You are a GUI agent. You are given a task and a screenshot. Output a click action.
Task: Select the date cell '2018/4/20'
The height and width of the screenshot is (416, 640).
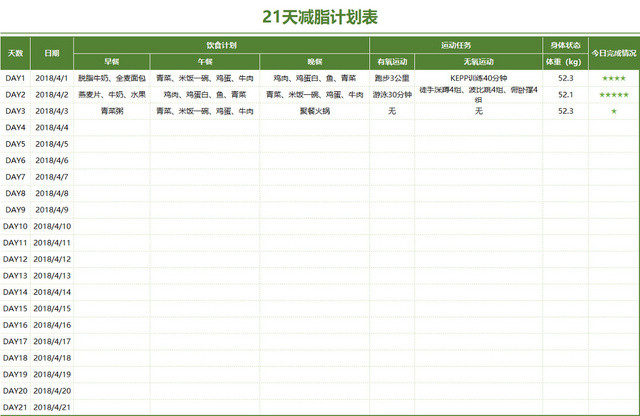(52, 391)
